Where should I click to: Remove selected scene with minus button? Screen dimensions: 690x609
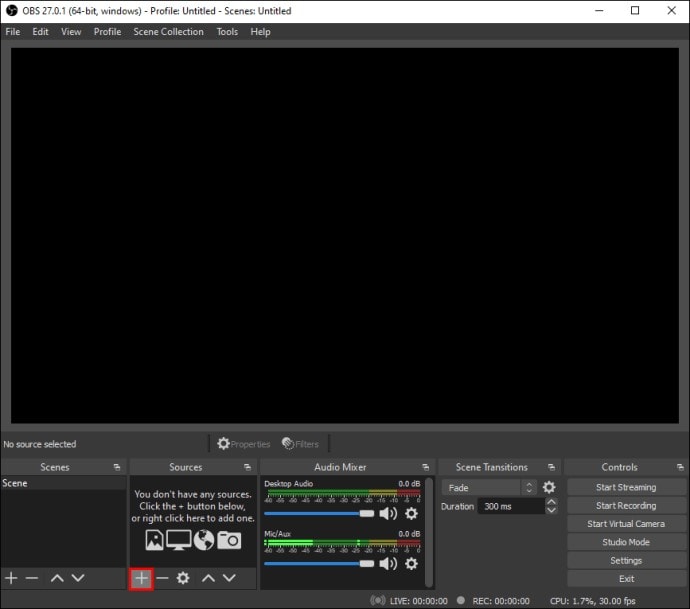(x=32, y=578)
